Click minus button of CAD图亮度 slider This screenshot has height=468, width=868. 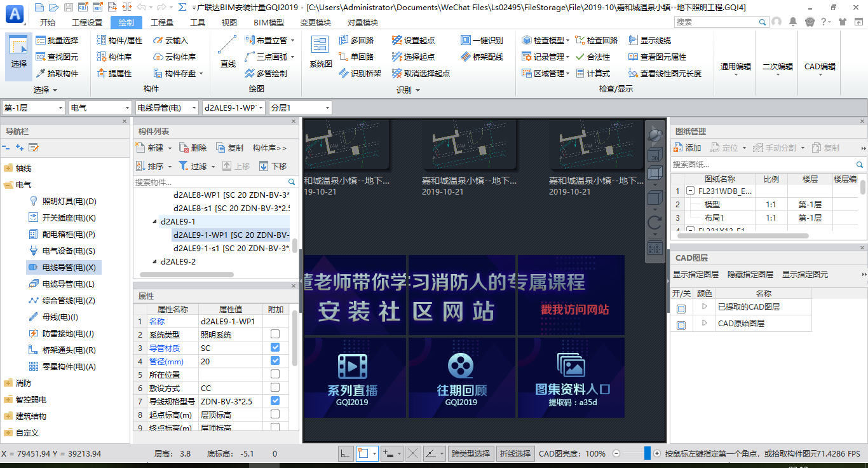[x=616, y=453]
